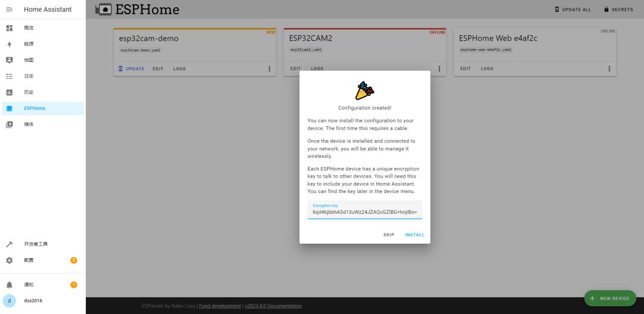The image size is (644, 314).
Task: Open the v2023.4.0 Documentation link
Action: 273,306
